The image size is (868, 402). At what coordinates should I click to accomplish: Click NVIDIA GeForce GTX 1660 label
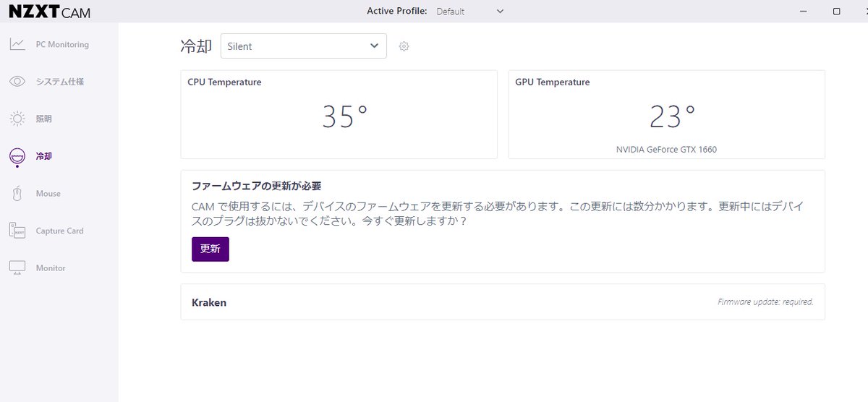667,150
